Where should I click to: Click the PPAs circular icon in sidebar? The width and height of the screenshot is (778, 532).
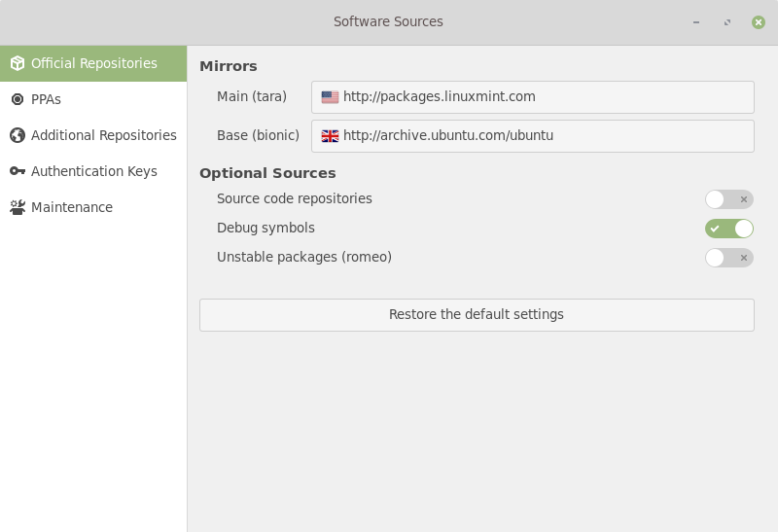point(17,99)
